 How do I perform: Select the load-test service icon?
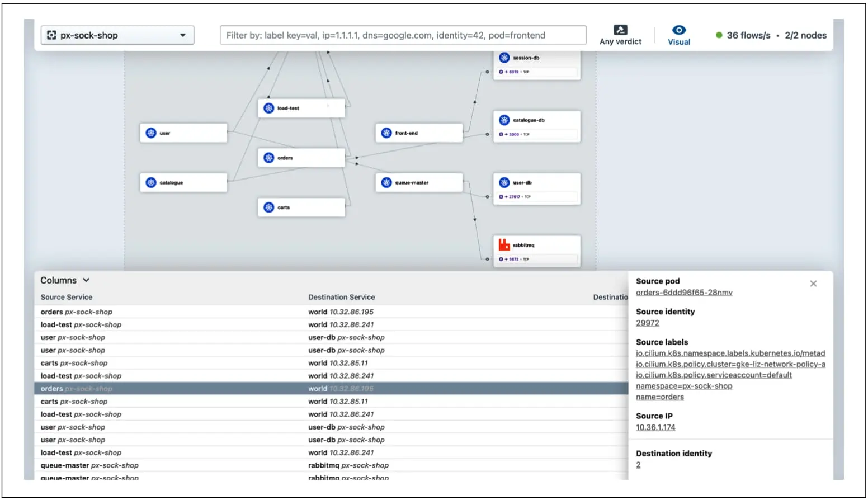tap(269, 108)
